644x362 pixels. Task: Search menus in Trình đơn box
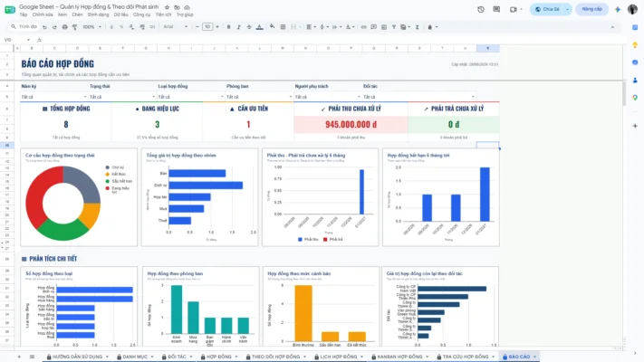tap(24, 27)
